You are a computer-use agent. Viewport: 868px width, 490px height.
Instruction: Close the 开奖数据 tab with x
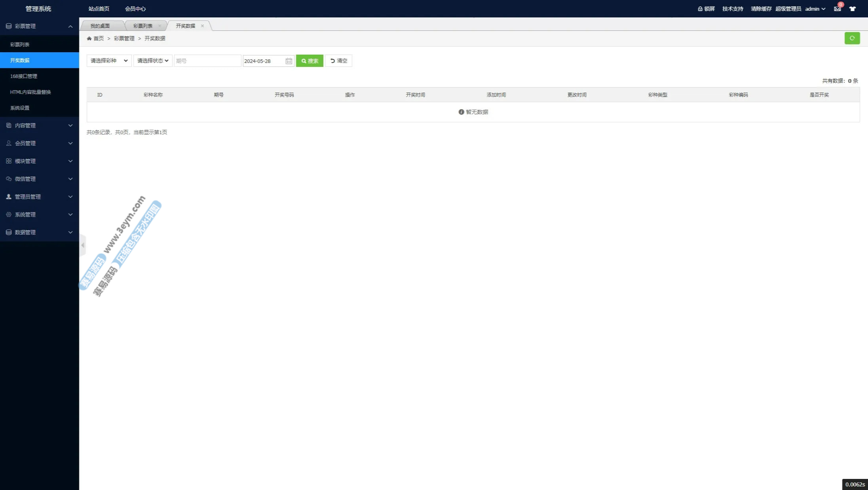202,26
